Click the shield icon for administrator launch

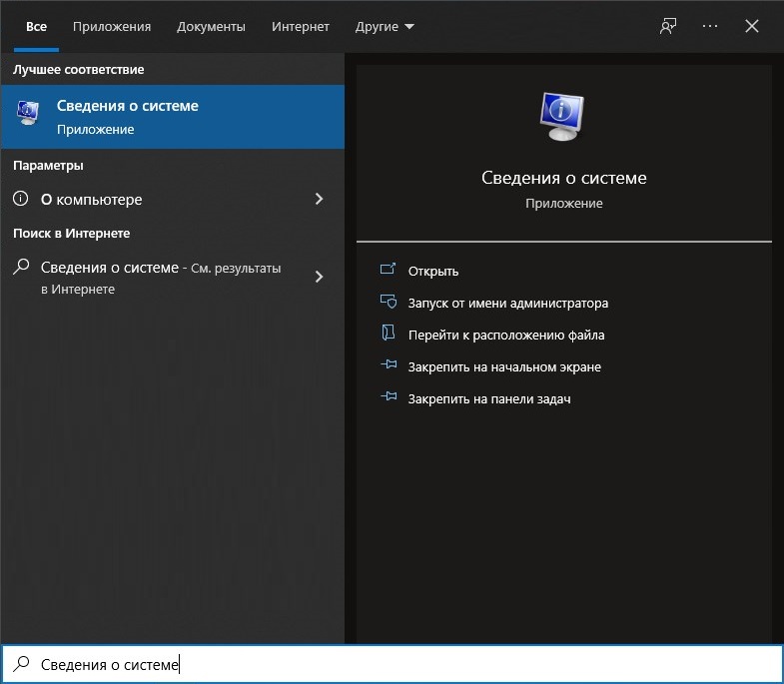[389, 303]
